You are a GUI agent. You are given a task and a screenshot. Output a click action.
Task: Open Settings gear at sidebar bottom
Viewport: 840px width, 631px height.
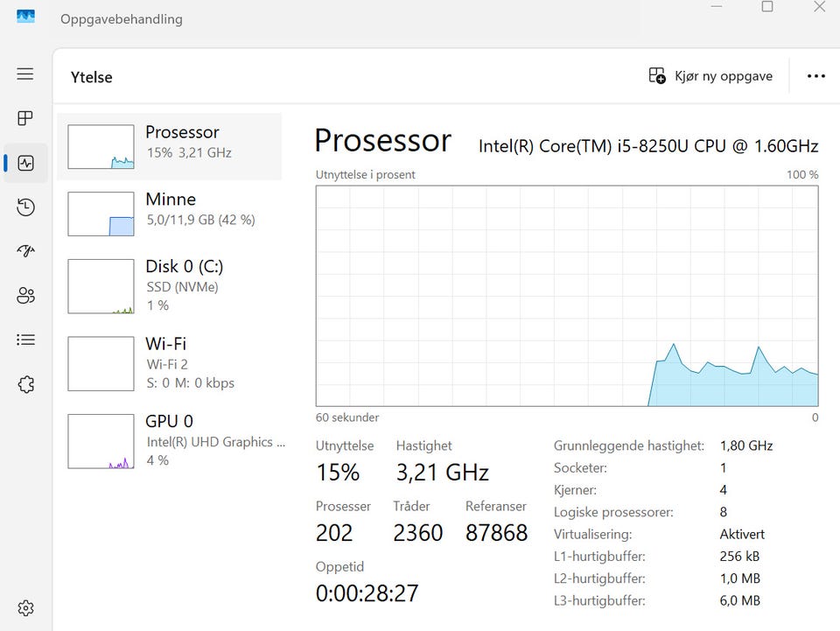click(25, 608)
